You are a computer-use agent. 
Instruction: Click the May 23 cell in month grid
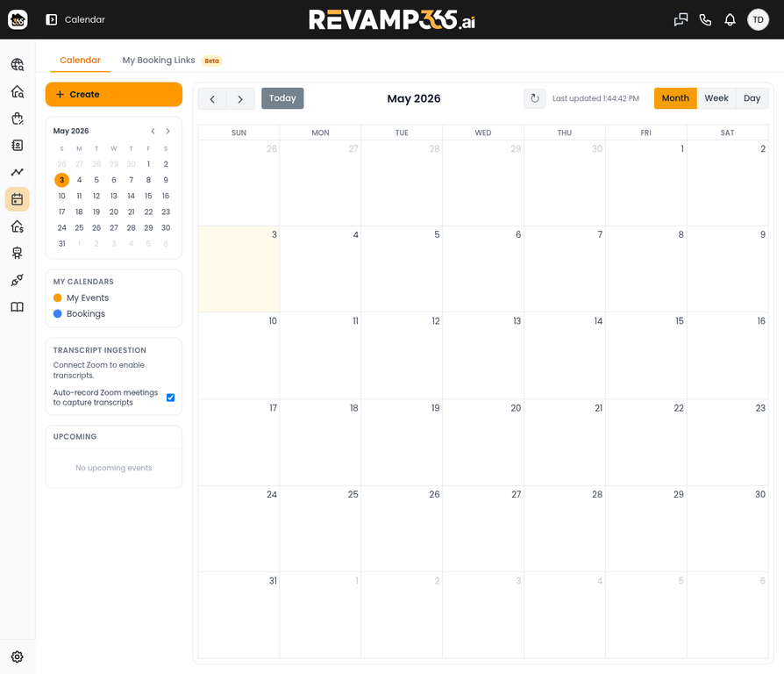[728, 442]
